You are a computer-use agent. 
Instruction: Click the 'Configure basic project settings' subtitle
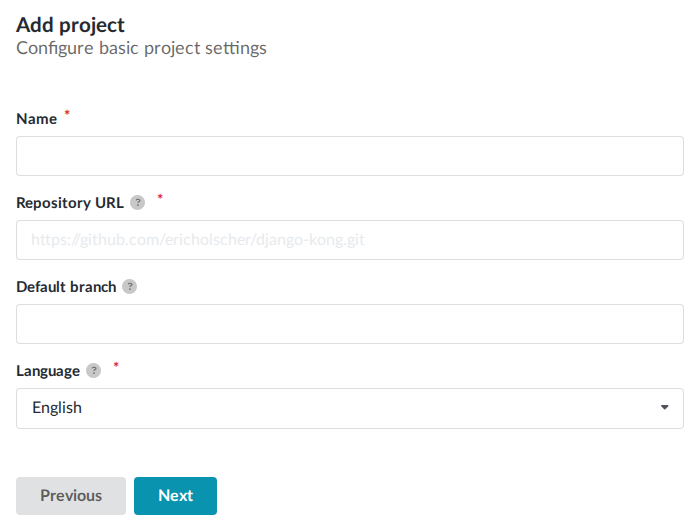click(x=141, y=48)
